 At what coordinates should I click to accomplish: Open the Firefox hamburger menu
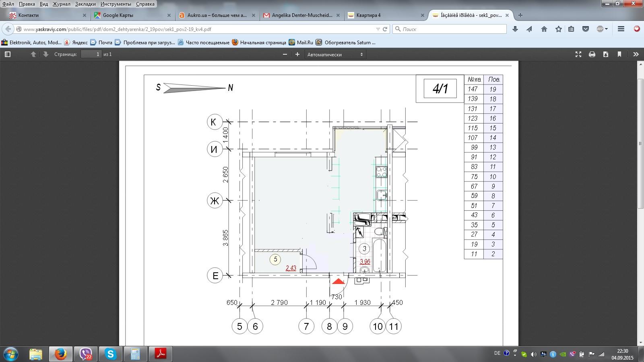click(621, 29)
